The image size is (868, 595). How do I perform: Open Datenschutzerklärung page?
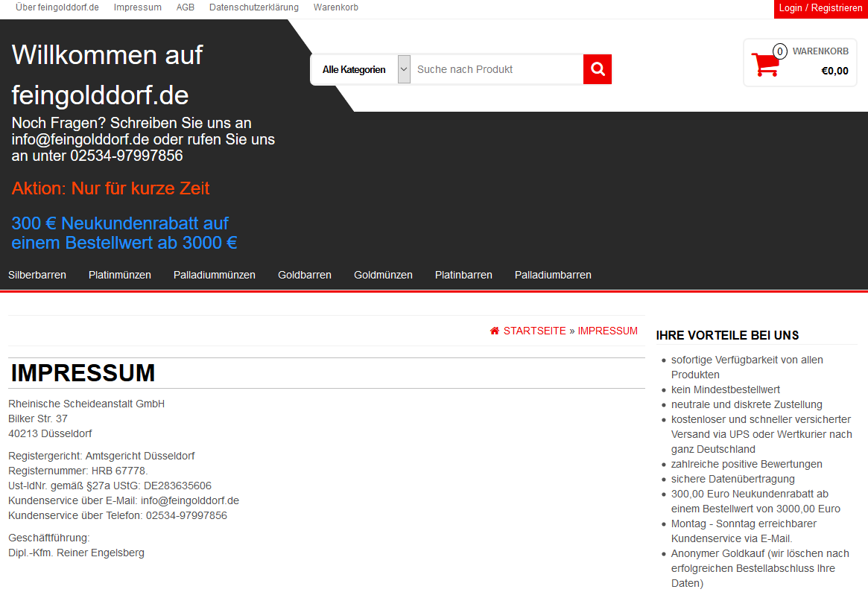254,7
